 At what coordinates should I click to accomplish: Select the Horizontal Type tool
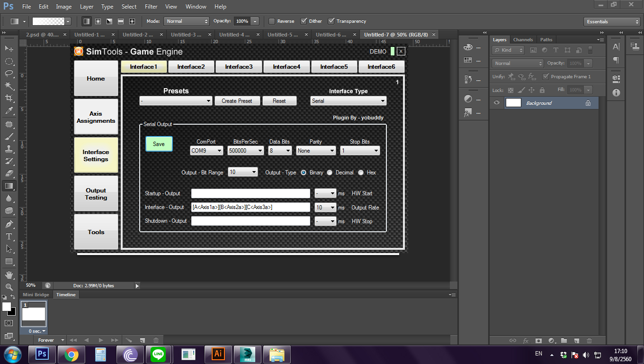point(9,236)
